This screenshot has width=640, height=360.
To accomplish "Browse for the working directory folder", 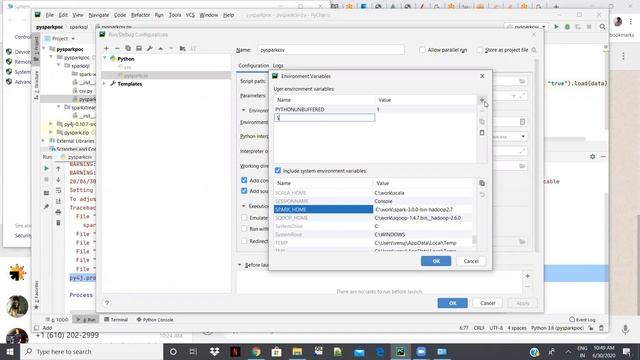I will (522, 166).
